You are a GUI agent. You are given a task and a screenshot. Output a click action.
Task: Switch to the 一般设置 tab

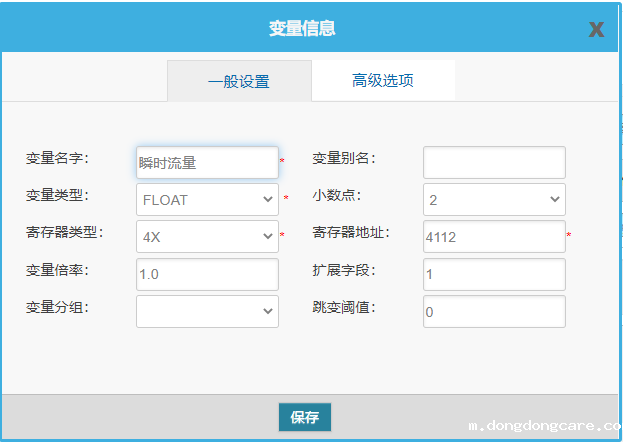[239, 81]
